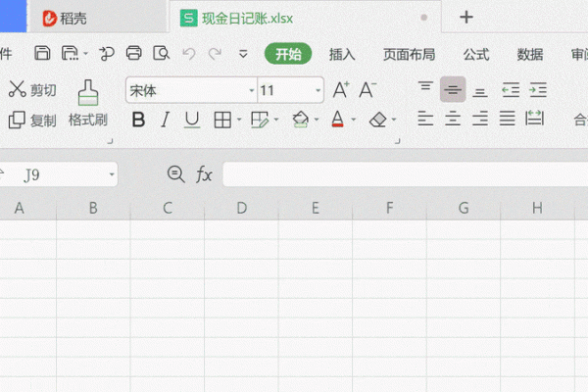
Task: Click the zoom magnifier icon by formula bar
Action: click(175, 174)
